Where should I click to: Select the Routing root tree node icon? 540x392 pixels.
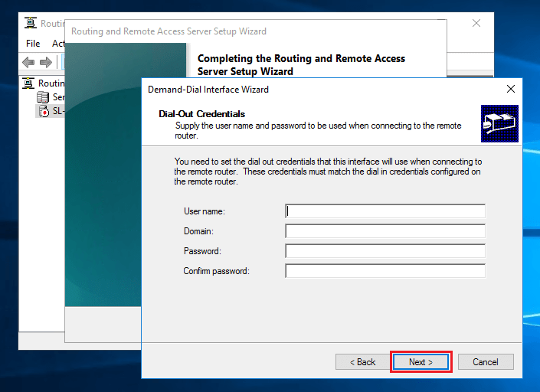point(28,83)
